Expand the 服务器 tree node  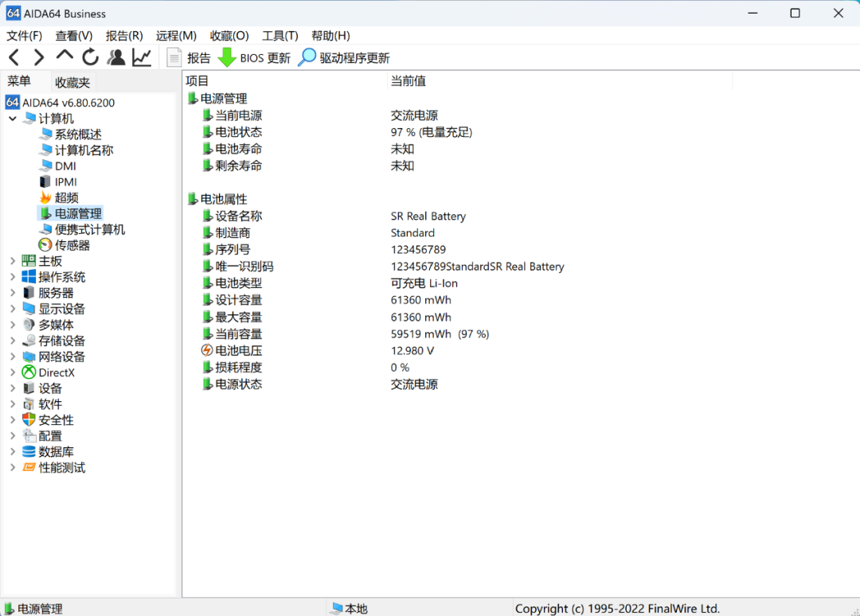tap(13, 293)
